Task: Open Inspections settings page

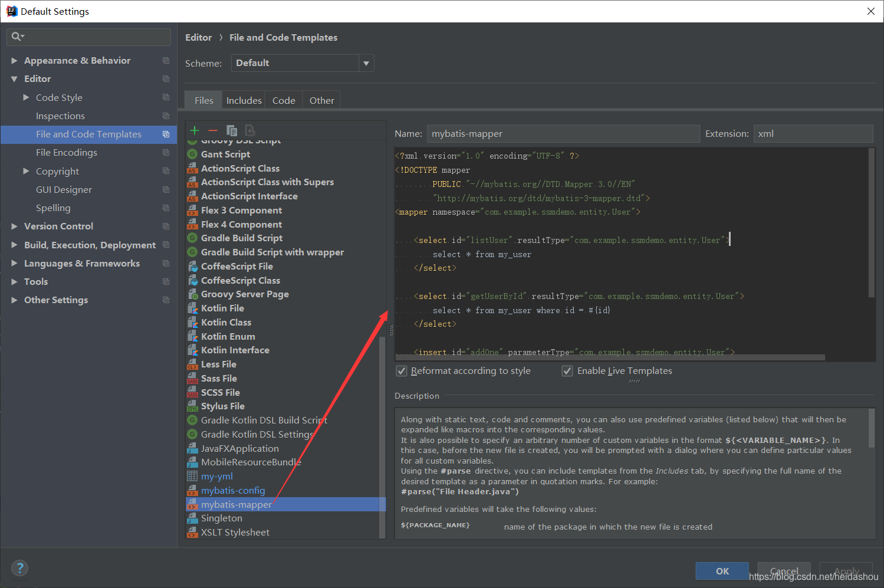Action: coord(60,116)
